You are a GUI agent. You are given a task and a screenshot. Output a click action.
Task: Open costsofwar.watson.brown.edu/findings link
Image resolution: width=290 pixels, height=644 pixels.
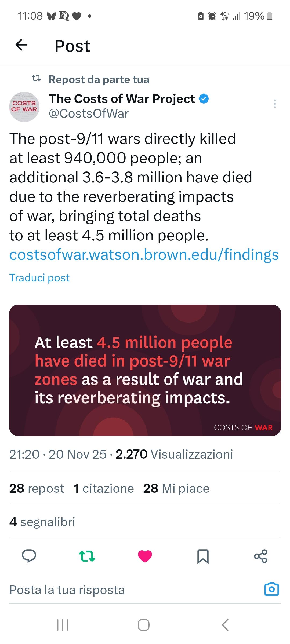pyautogui.click(x=144, y=255)
